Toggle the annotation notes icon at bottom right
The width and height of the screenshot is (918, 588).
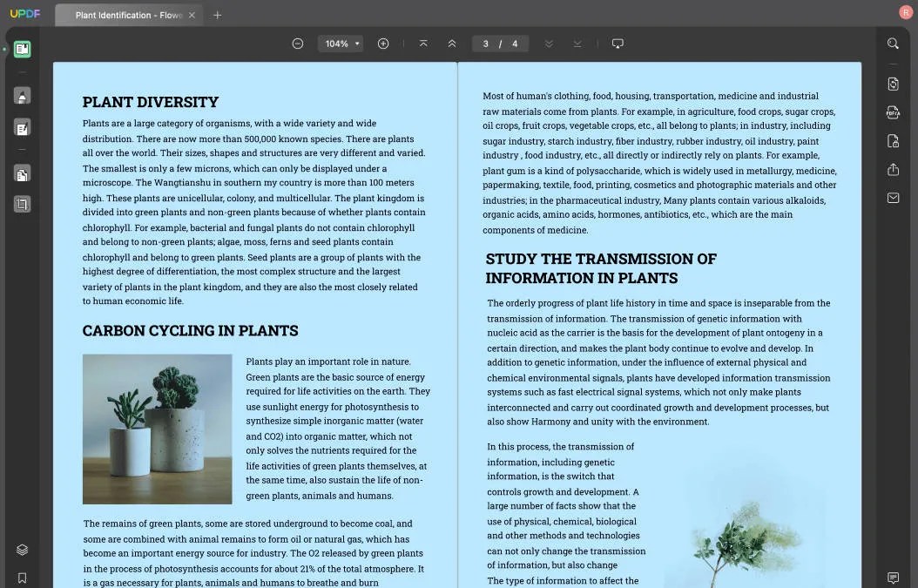(893, 578)
